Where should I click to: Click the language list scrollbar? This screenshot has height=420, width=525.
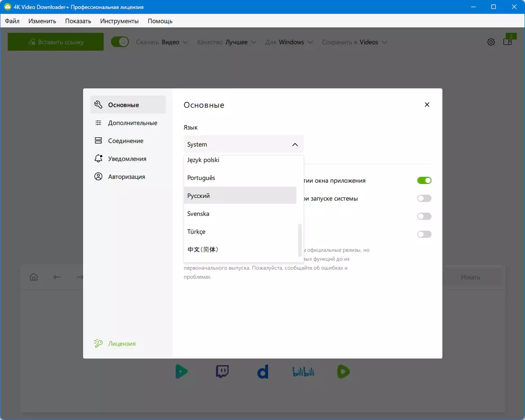[x=300, y=240]
